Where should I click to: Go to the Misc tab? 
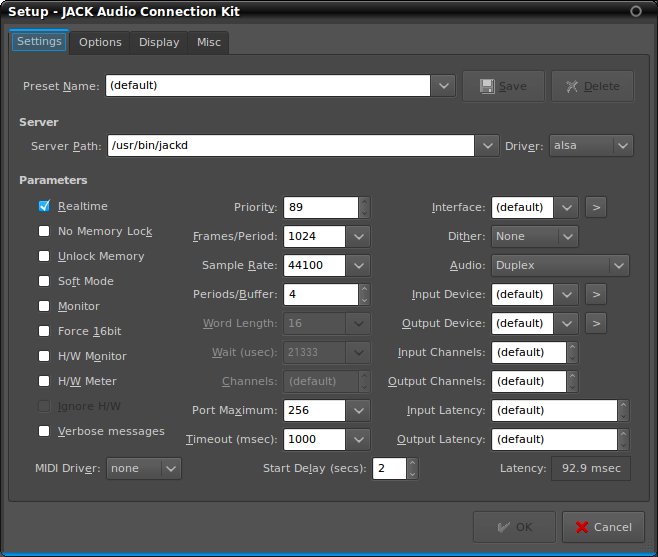[x=209, y=42]
